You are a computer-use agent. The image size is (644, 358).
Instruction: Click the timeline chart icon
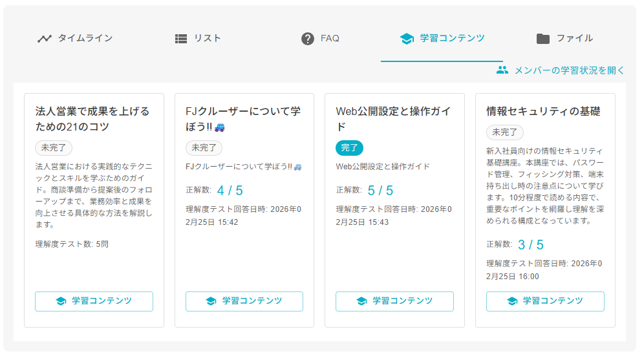pos(44,39)
